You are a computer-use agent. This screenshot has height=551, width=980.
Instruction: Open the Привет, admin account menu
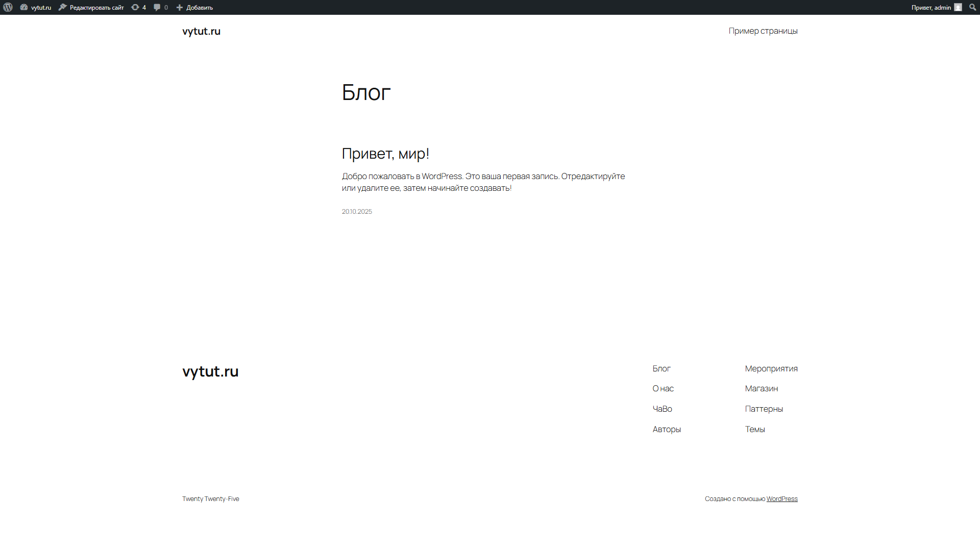pyautogui.click(x=931, y=7)
